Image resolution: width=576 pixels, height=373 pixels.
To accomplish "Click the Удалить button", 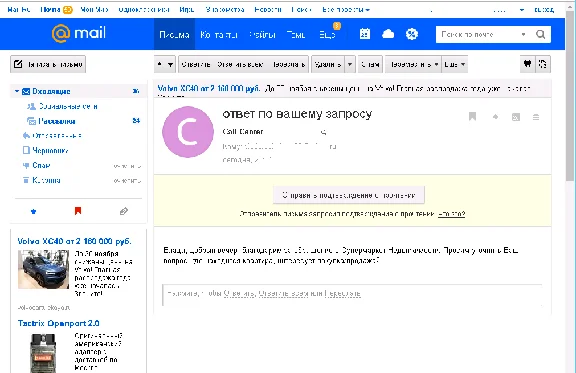I will [x=328, y=64].
